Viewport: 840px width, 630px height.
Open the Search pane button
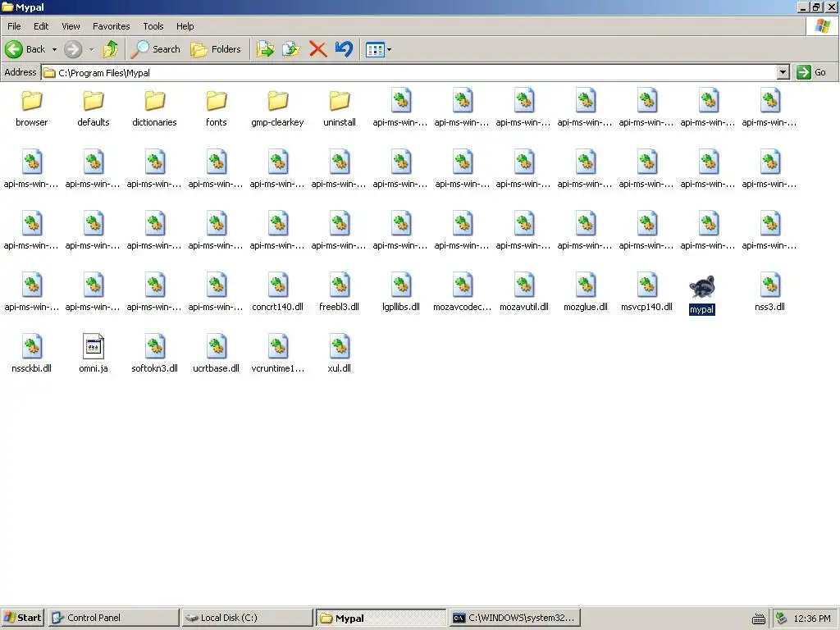pos(156,49)
